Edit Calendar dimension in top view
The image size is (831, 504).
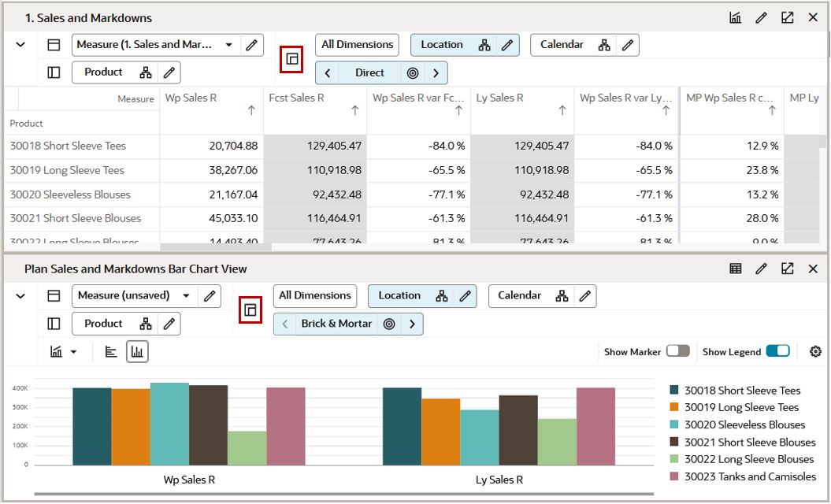628,45
